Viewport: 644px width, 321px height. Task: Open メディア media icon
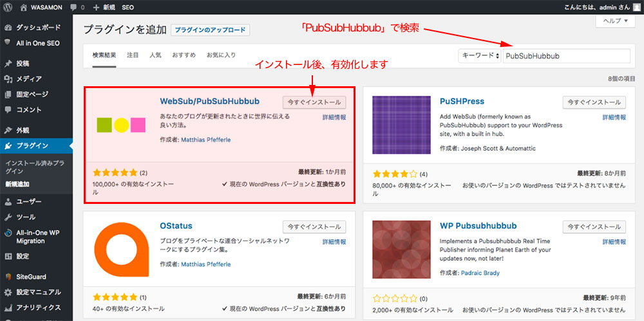pos(8,79)
